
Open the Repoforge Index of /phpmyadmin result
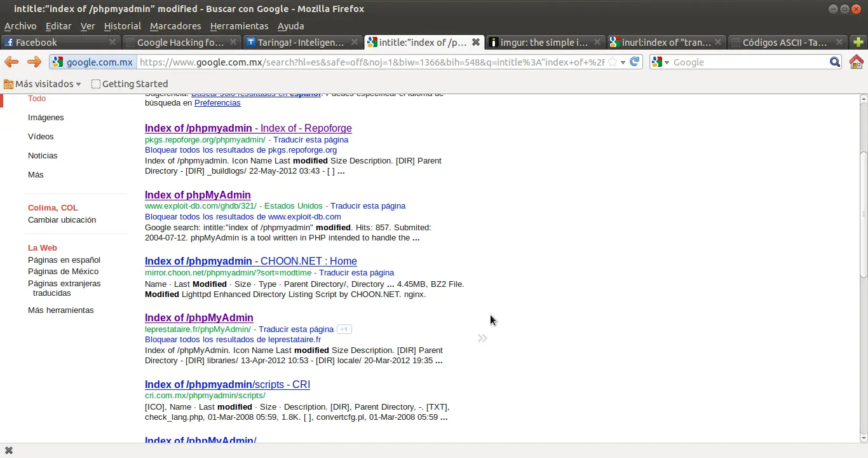[x=248, y=128]
